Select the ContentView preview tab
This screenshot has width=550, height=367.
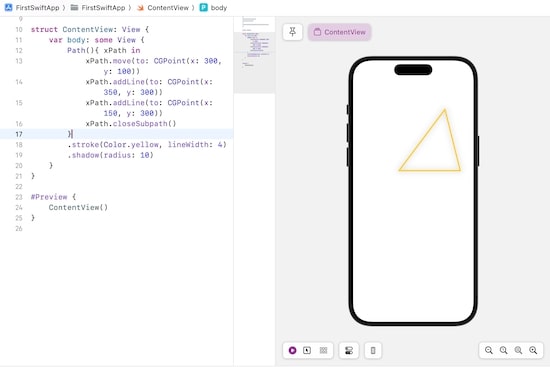(339, 32)
